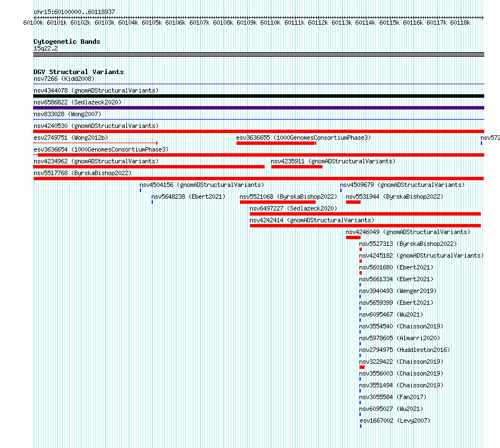
Task: Select the black nsv4344078 gnomAD variant bar
Action: pos(258,96)
